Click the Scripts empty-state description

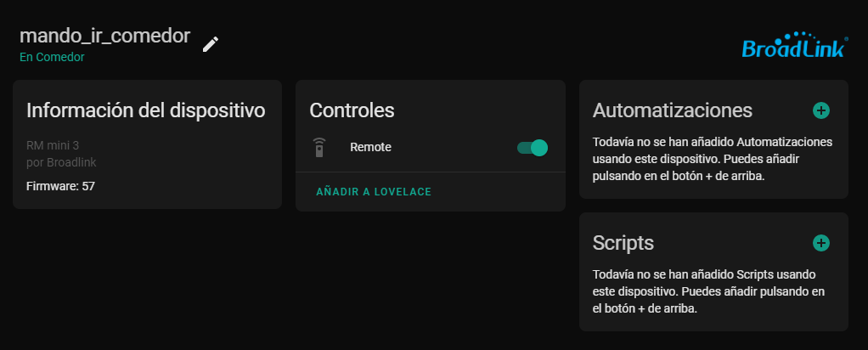point(708,291)
